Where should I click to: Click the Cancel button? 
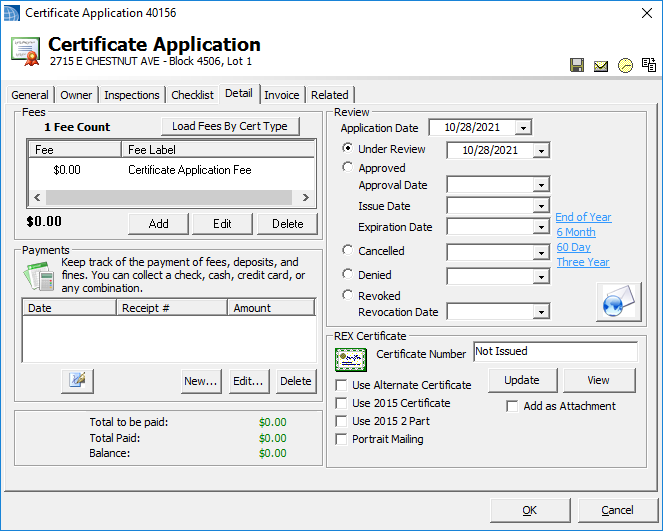click(617, 510)
